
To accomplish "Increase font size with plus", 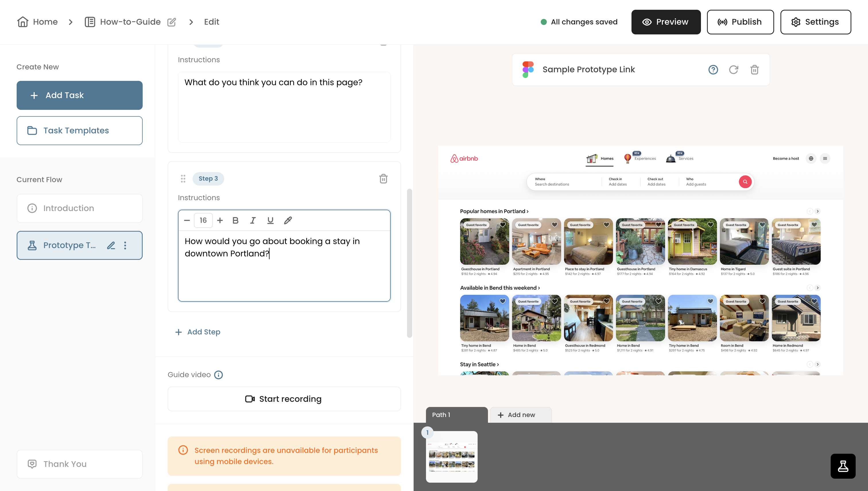I will 220,220.
